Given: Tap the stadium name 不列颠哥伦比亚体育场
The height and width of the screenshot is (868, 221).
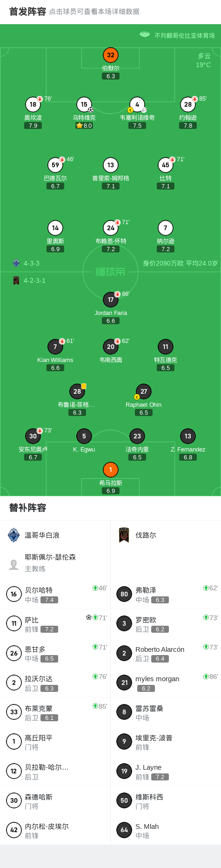Looking at the screenshot, I should click(x=185, y=35).
